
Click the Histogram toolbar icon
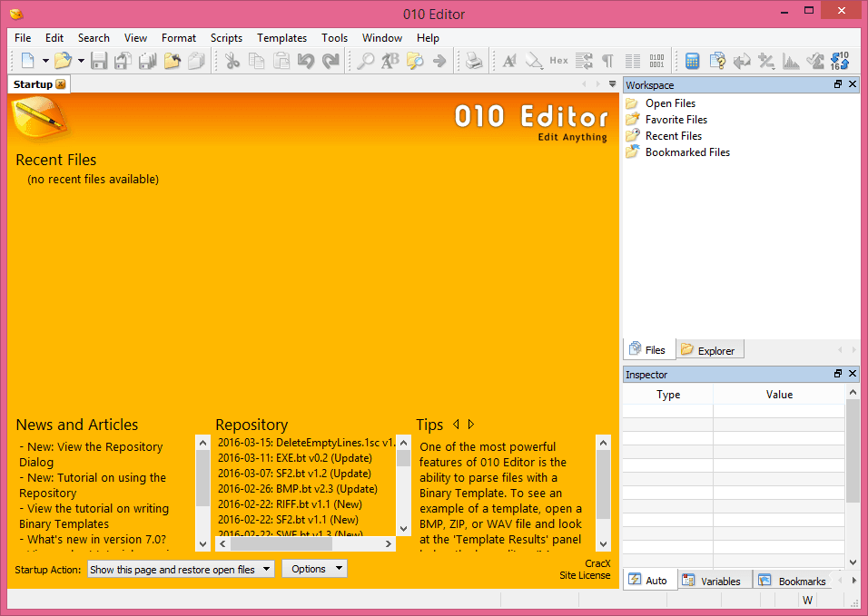pos(791,60)
